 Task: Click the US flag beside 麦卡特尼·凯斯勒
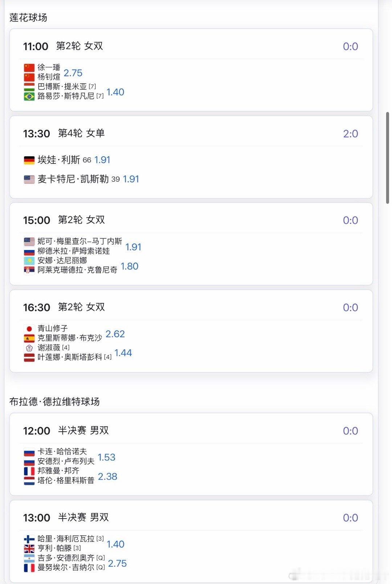[x=29, y=179]
